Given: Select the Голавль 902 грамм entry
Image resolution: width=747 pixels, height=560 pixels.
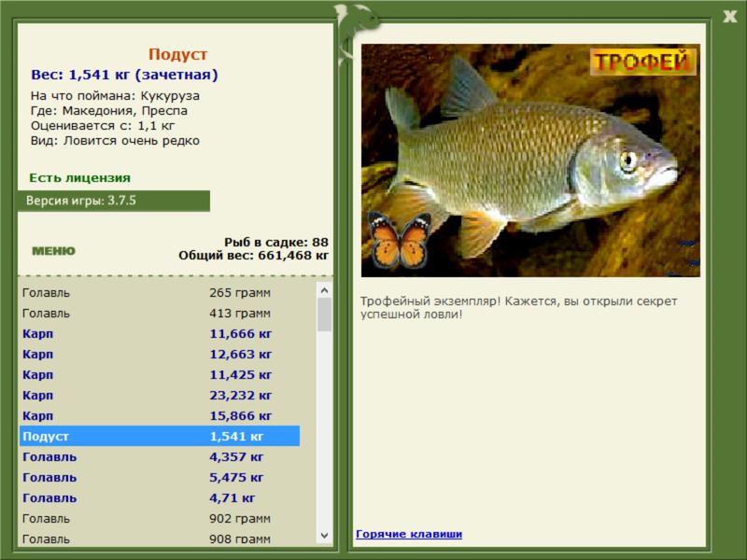Looking at the screenshot, I should 160,519.
